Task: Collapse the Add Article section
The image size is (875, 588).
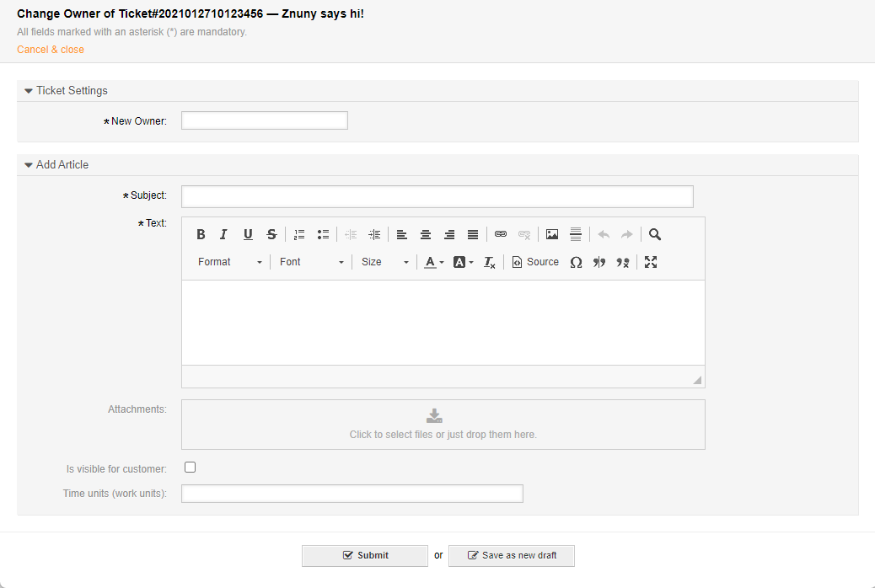Action: click(29, 165)
